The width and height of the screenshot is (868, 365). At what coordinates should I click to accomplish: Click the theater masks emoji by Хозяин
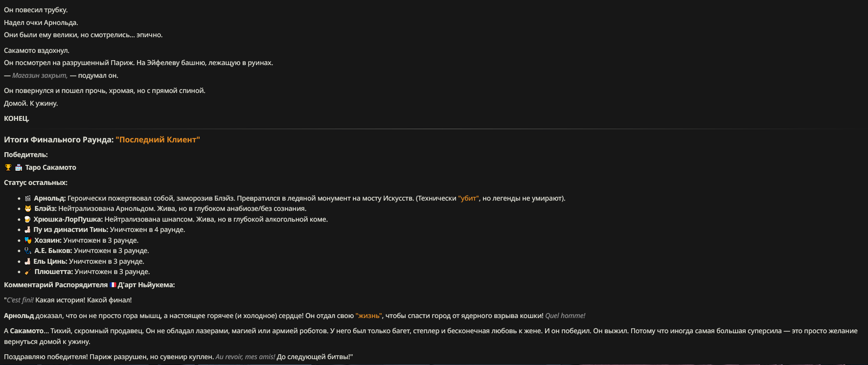(28, 240)
